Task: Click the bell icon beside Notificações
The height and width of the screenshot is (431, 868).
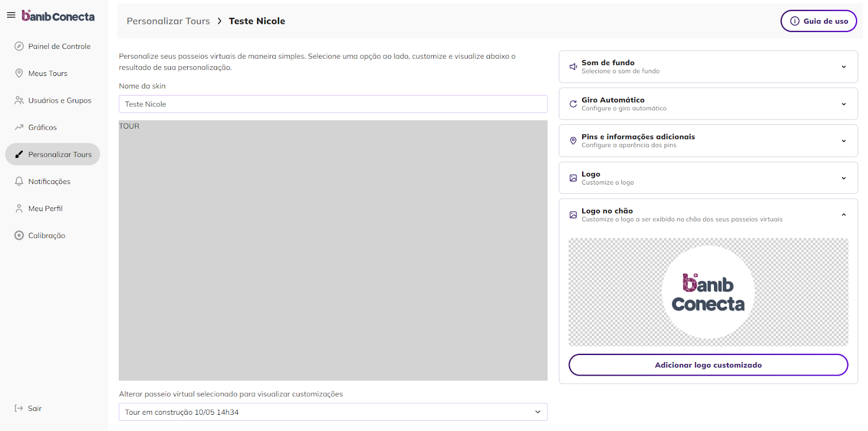Action: 19,181
